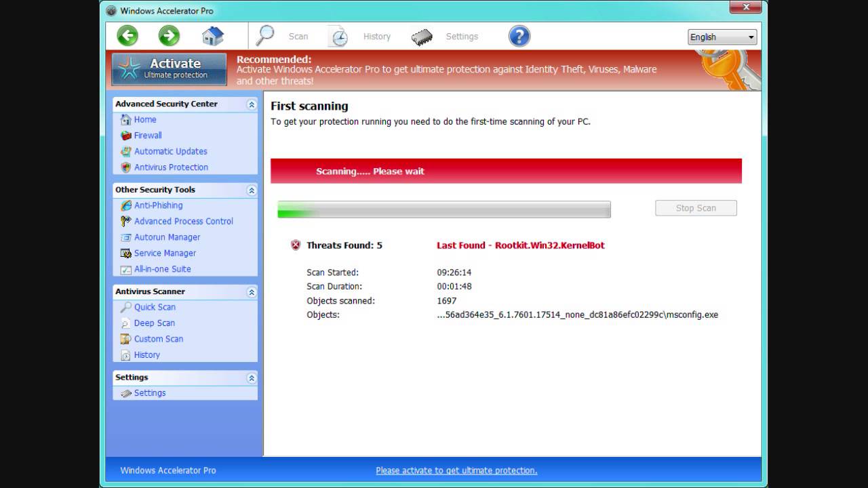The image size is (868, 488).
Task: Click the red Scanning Please wait banner
Action: 506,171
